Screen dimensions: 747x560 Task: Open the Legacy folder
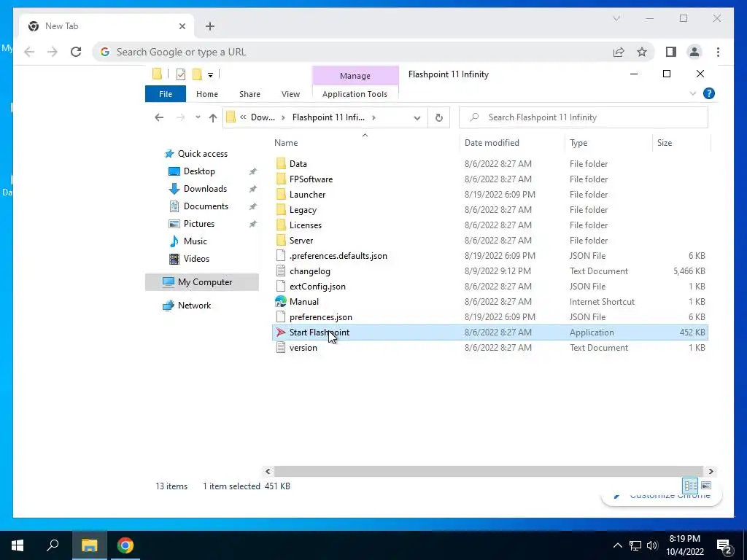click(303, 209)
